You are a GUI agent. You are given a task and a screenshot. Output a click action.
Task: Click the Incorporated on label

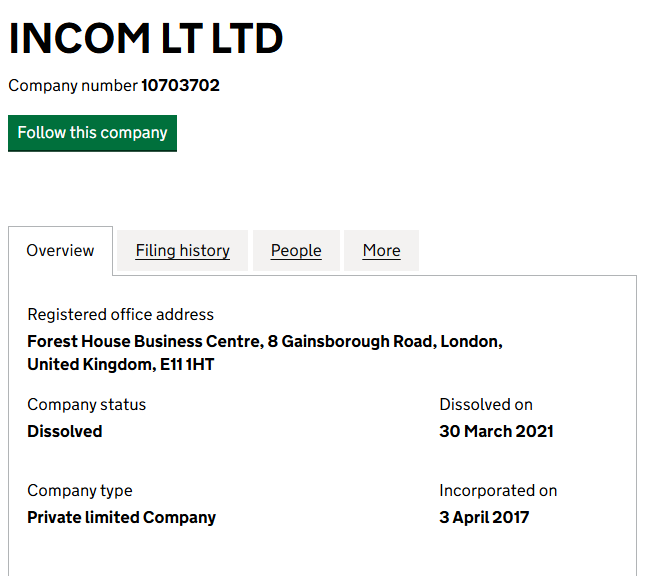(x=498, y=491)
